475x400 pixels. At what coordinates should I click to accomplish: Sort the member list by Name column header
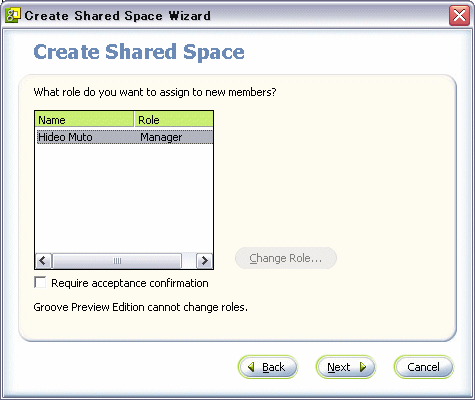click(x=84, y=119)
